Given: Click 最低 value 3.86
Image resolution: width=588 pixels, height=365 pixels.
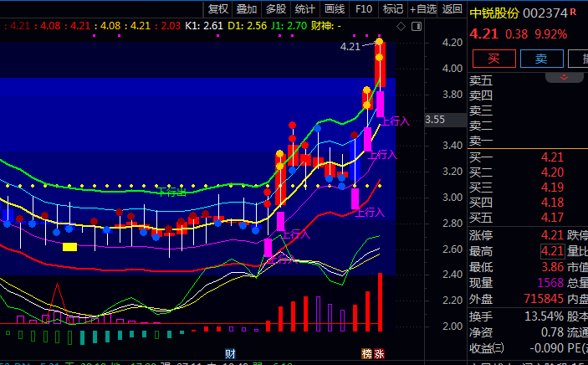Looking at the screenshot, I should click(x=552, y=267).
